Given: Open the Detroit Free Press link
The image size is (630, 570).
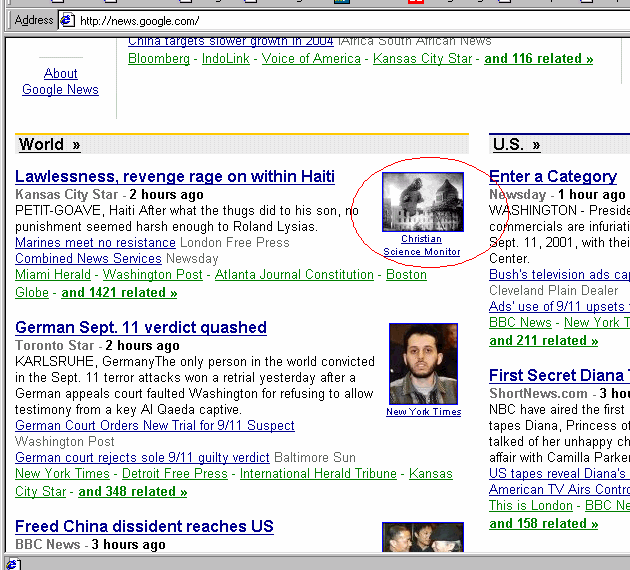Looking at the screenshot, I should click(175, 474).
